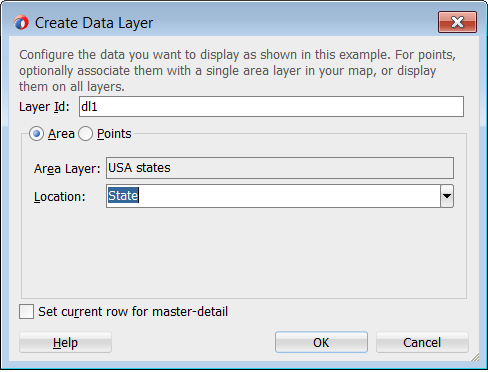Click the Layer Id label

pyautogui.click(x=44, y=107)
